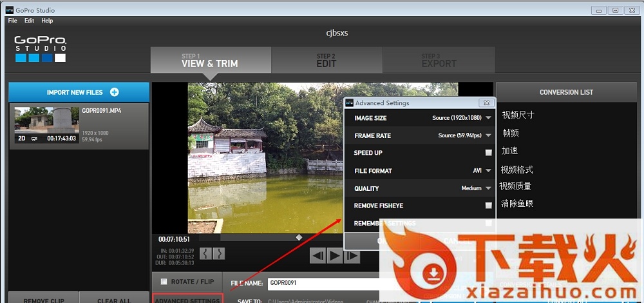Screen dimensions: 644x303
Task: Expand the Image Size dropdown
Action: click(488, 118)
